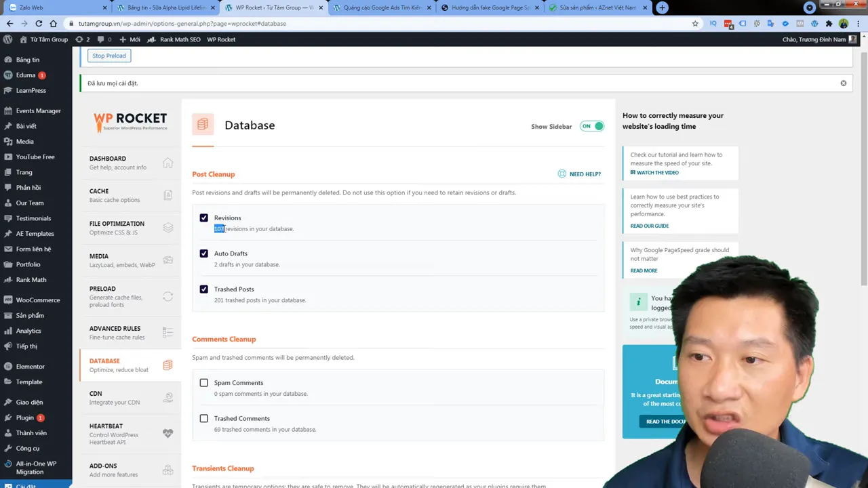Image resolution: width=868 pixels, height=488 pixels.
Task: Open Media library menu
Action: (x=24, y=142)
